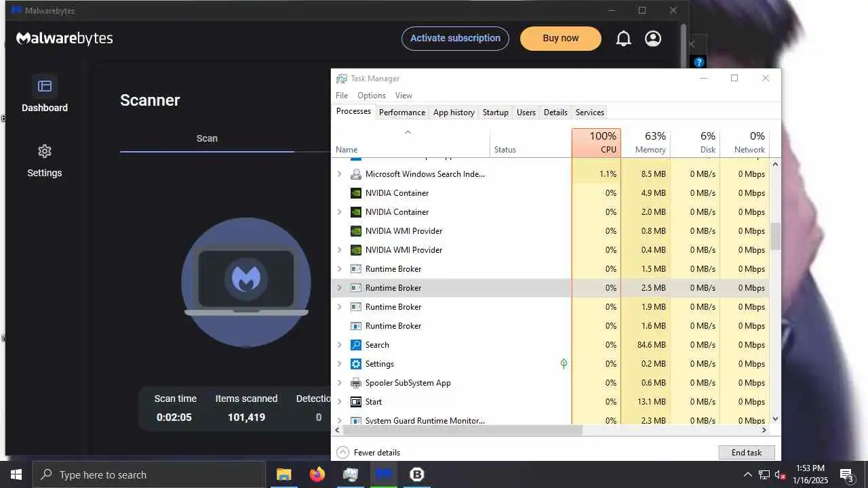Click the Buy now button
Image resolution: width=868 pixels, height=488 pixels.
click(x=561, y=39)
